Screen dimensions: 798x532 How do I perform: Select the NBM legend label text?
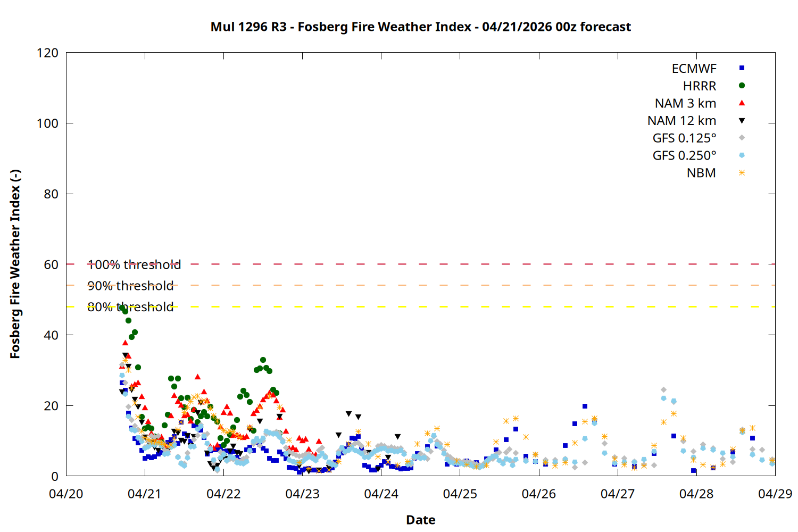click(x=701, y=173)
